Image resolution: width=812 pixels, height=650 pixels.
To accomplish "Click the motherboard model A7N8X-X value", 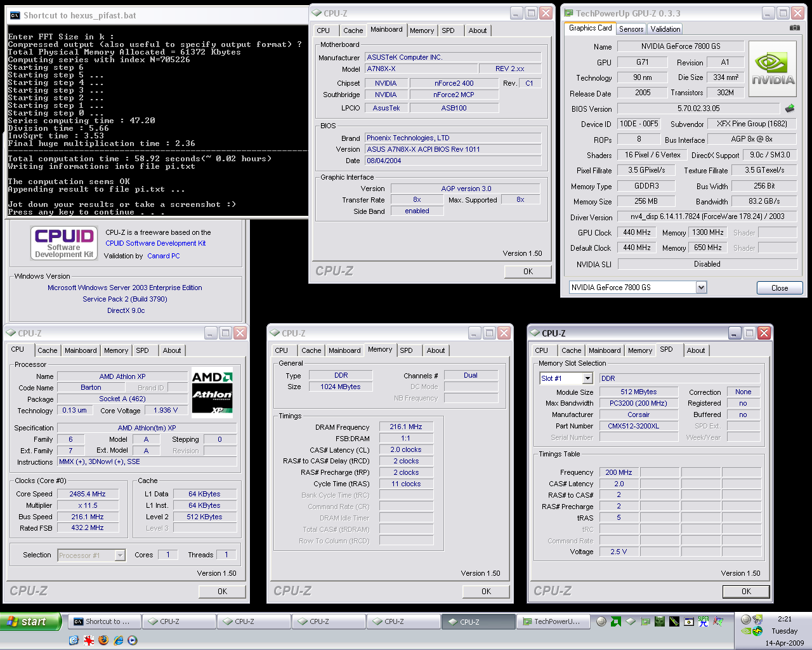I will [x=421, y=69].
